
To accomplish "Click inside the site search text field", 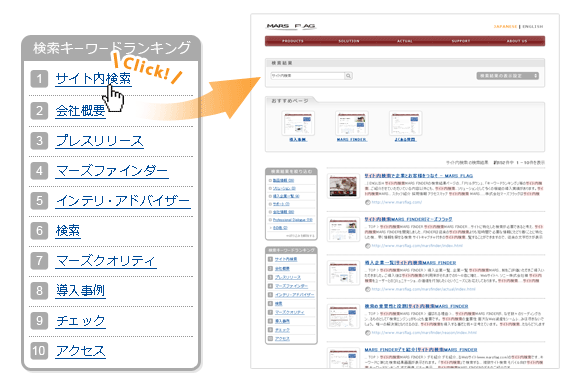I will pyautogui.click(x=307, y=76).
